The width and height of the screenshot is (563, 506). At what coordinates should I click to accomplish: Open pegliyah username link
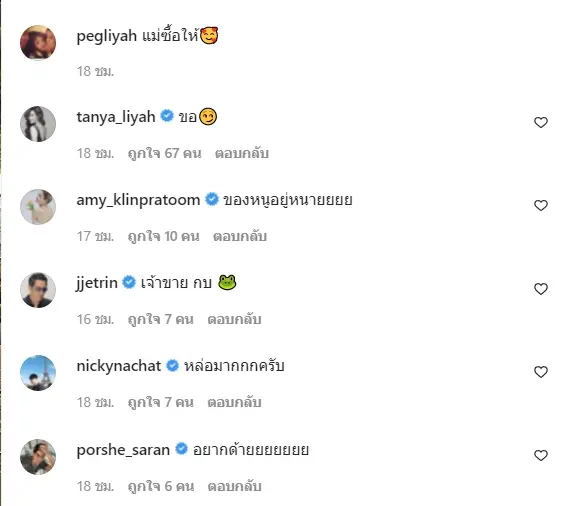click(x=107, y=36)
